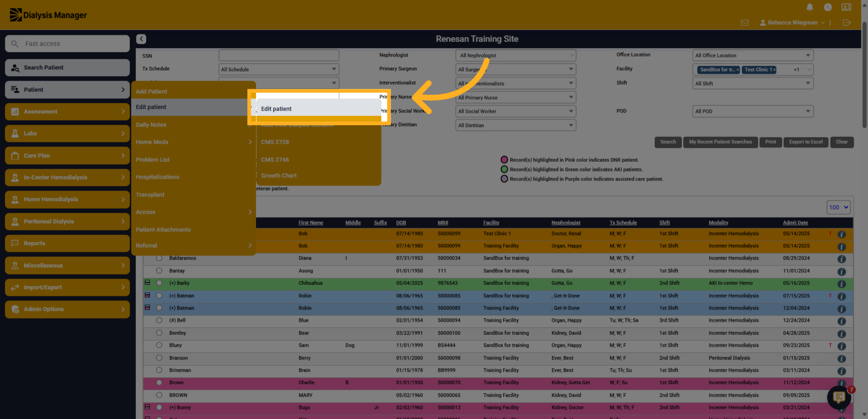Select the radio button for Bentley
Screen dimensions: 868x419
click(159, 333)
